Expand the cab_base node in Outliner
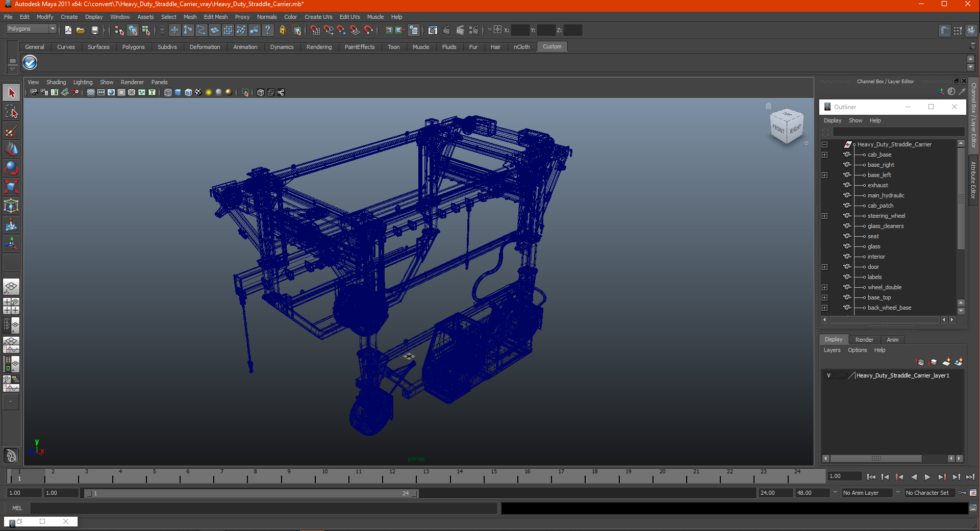980x531 pixels. click(824, 155)
